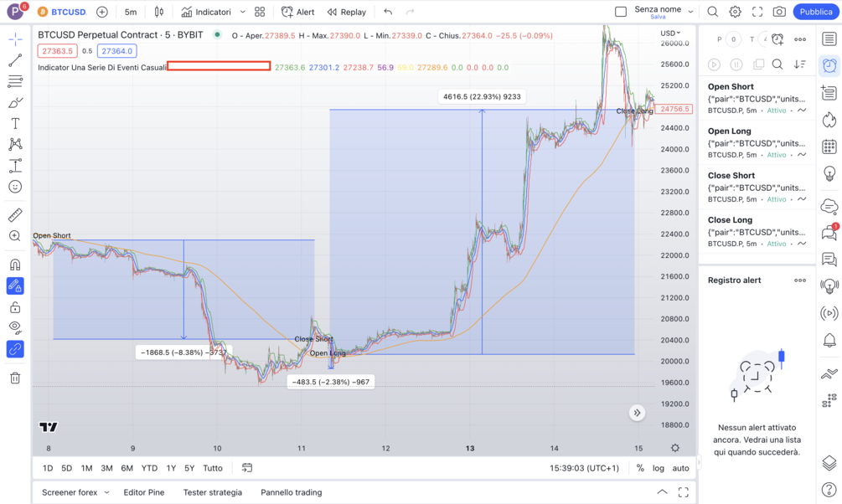Toggle log scale
This screenshot has width=842, height=504.
(x=659, y=468)
